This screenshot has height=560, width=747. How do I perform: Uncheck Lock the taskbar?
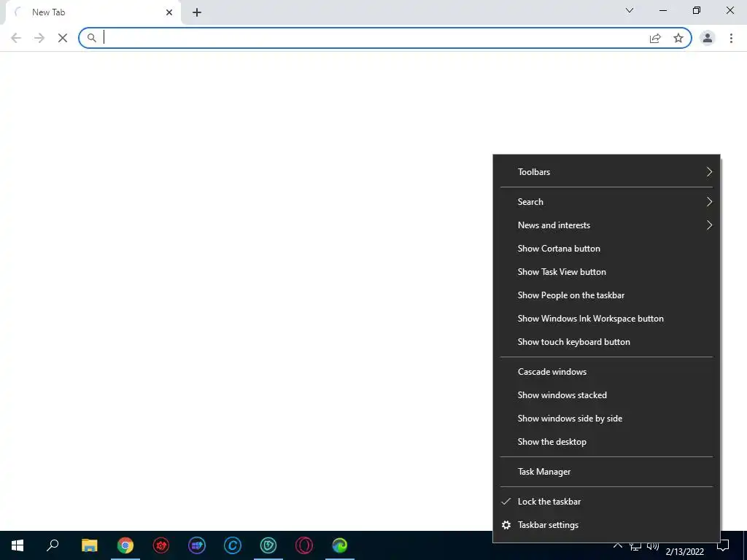[x=606, y=502]
